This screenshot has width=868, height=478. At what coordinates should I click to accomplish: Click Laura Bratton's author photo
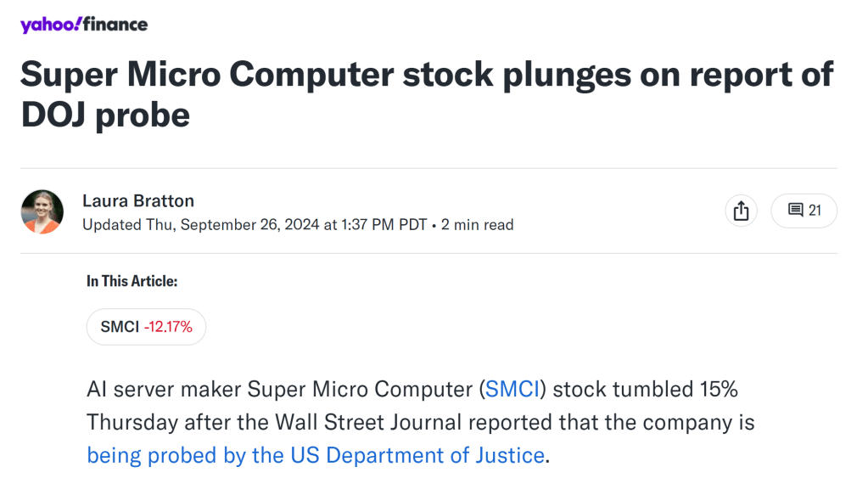click(42, 211)
